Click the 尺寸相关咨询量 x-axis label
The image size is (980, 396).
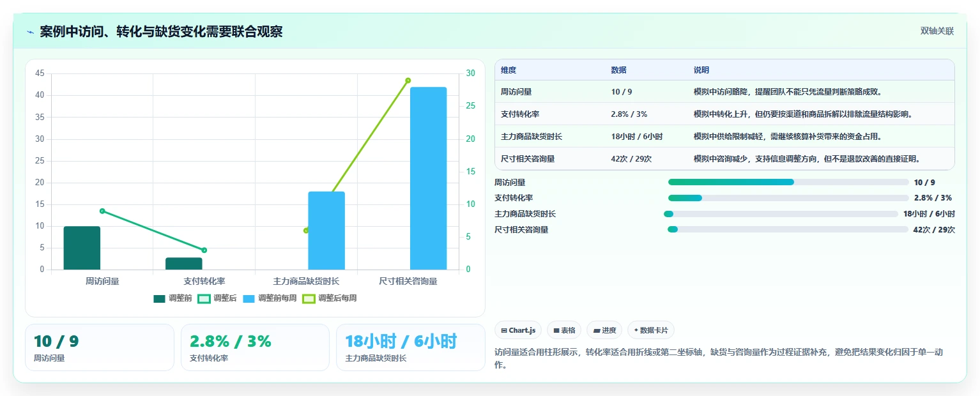pyautogui.click(x=408, y=281)
